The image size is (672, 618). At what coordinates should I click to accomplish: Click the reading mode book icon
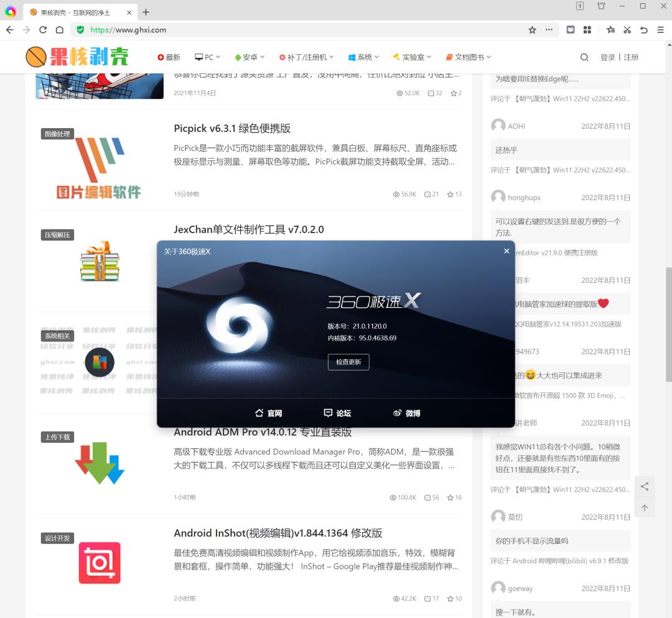[x=571, y=30]
